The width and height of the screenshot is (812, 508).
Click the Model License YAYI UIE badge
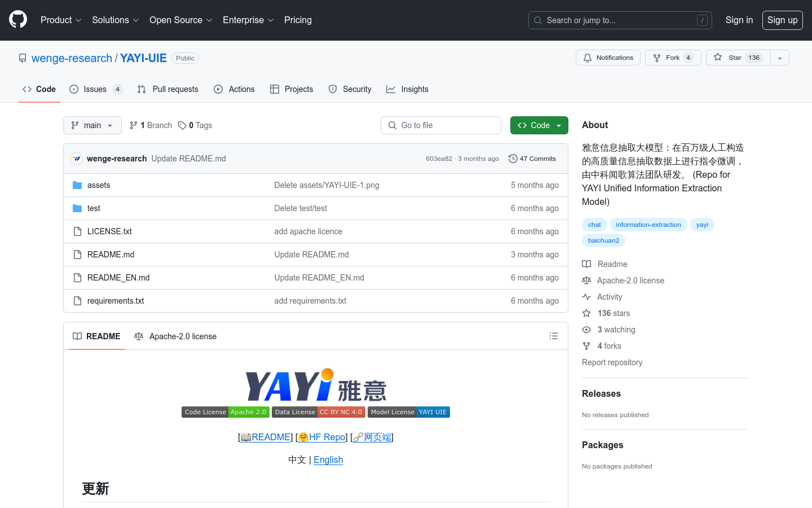coord(409,412)
